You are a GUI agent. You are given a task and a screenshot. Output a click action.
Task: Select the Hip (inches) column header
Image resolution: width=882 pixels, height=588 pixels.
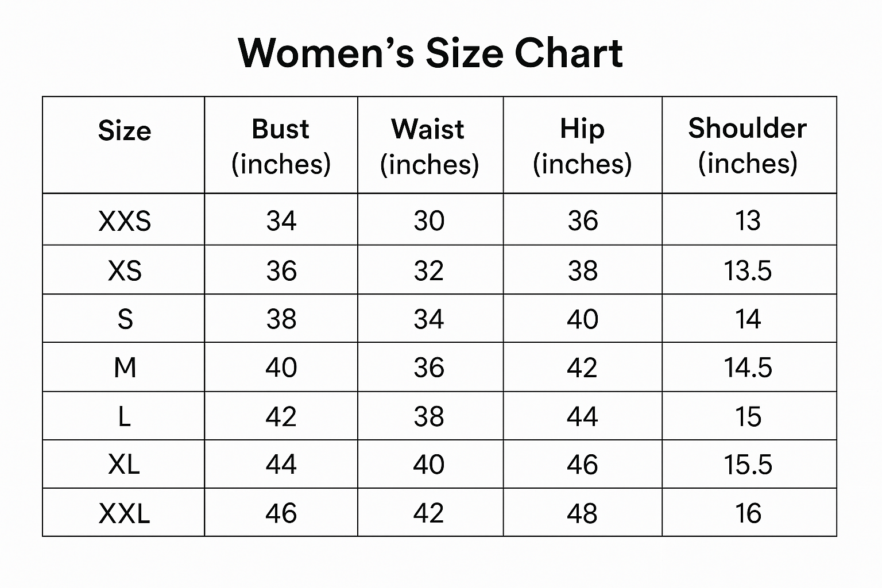pos(582,146)
